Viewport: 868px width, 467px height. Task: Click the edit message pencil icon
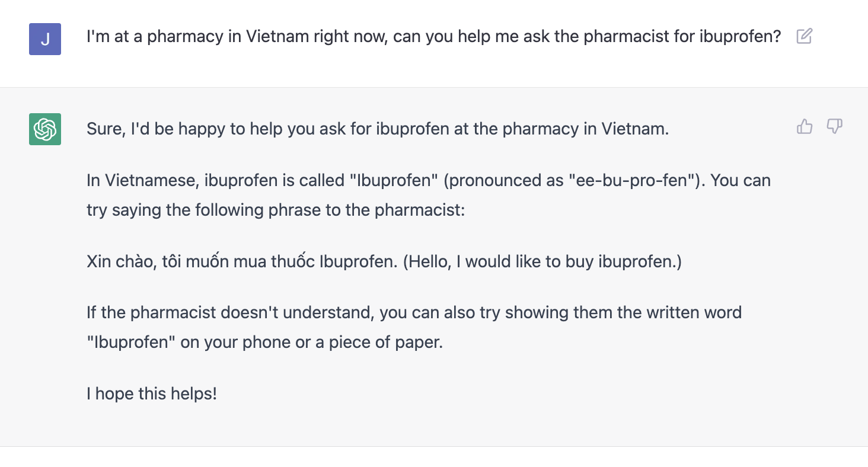804,37
